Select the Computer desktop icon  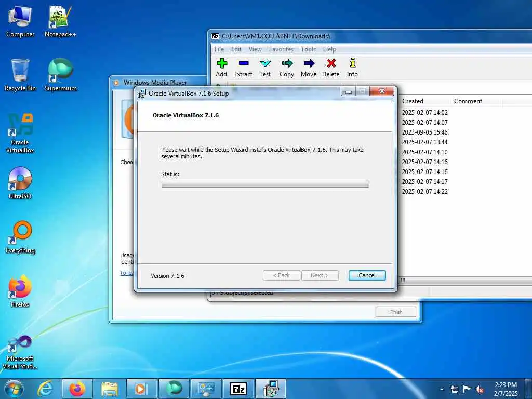click(x=20, y=21)
